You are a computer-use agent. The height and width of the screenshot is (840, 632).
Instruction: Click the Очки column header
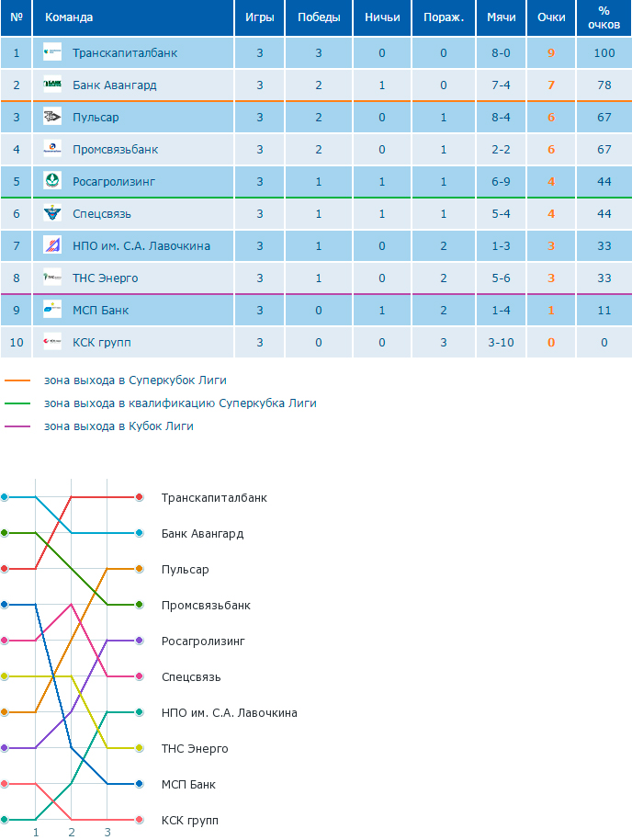coord(551,17)
